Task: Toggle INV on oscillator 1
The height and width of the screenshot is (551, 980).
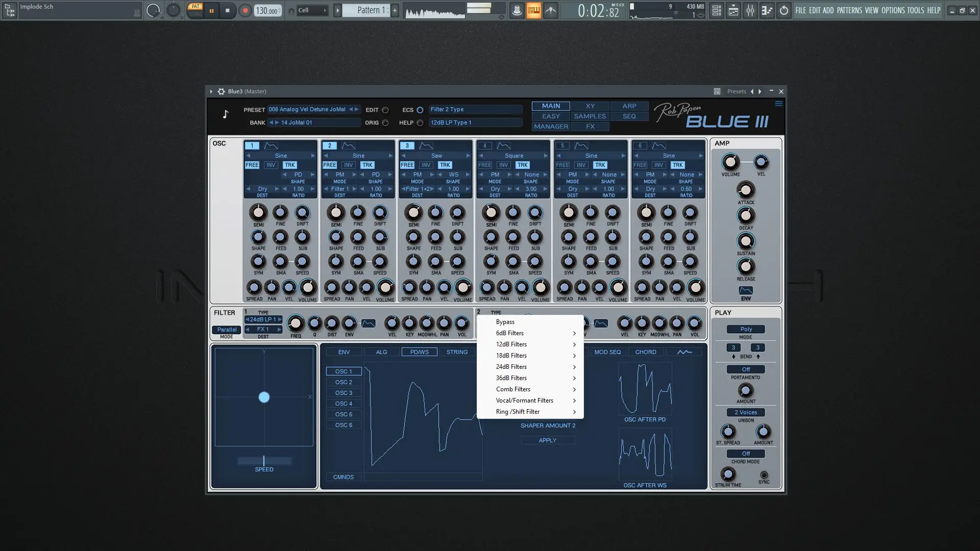Action: 271,165
